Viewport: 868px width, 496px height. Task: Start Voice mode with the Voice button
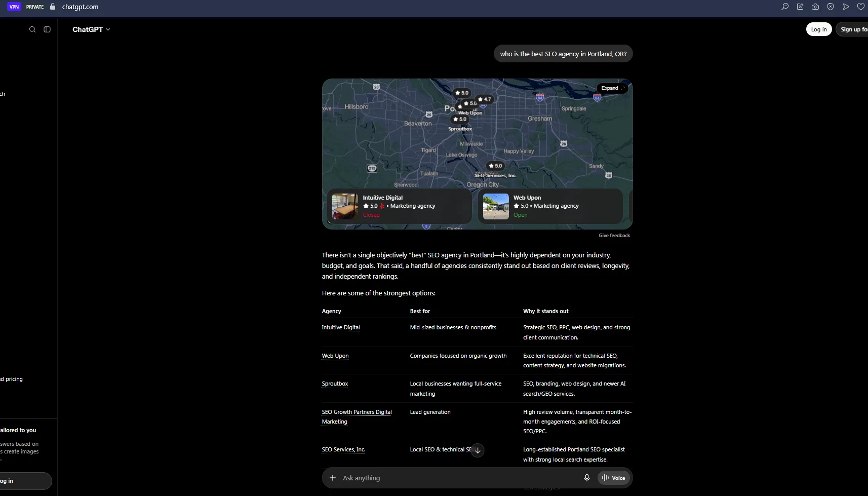(x=613, y=478)
